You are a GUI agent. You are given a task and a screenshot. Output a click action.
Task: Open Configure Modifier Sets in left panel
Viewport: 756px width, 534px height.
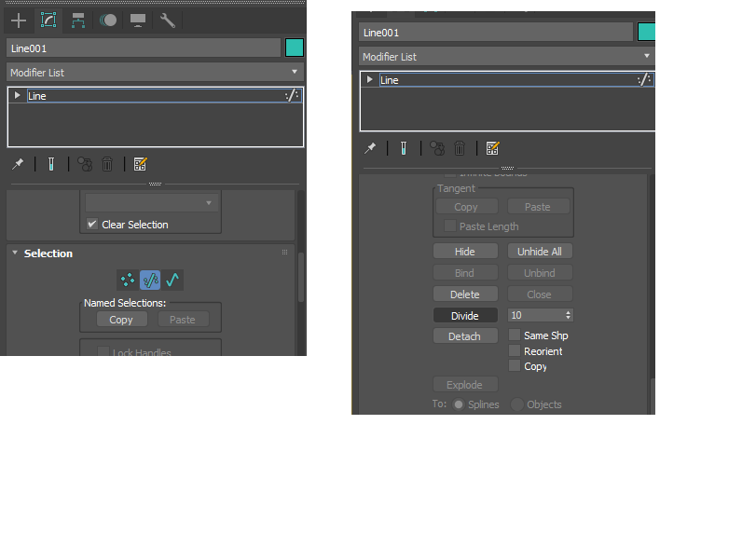click(x=141, y=164)
